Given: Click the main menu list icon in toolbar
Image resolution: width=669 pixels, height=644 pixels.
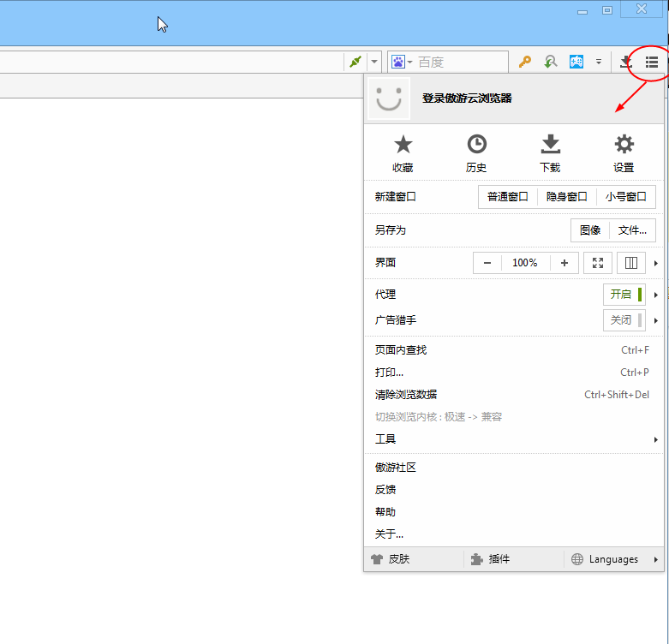Looking at the screenshot, I should pyautogui.click(x=652, y=63).
